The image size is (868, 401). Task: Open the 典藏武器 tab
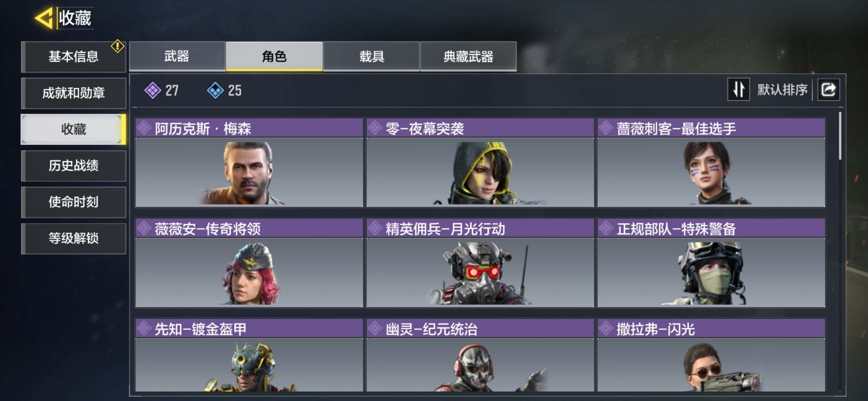click(468, 56)
